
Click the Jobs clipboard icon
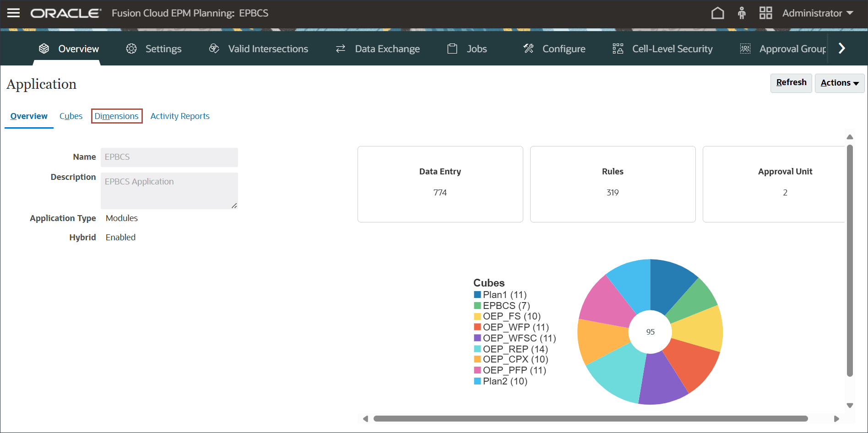click(452, 49)
